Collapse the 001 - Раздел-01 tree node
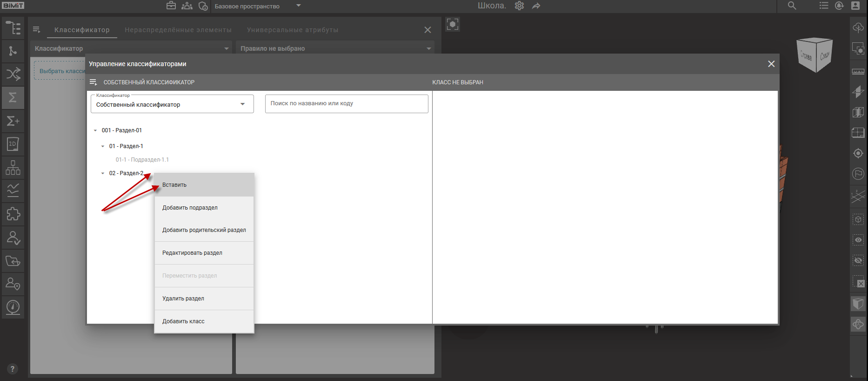The width and height of the screenshot is (868, 381). (x=95, y=131)
